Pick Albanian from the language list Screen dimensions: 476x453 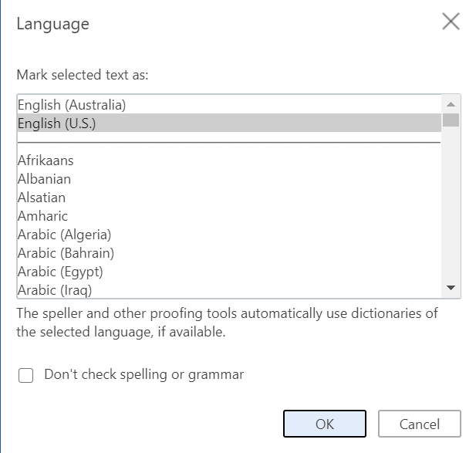(x=44, y=179)
